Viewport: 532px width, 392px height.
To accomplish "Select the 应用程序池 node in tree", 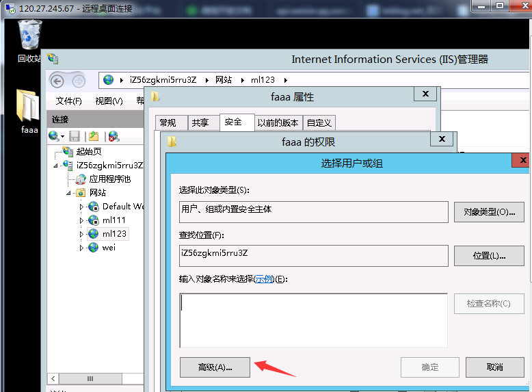I will point(109,179).
